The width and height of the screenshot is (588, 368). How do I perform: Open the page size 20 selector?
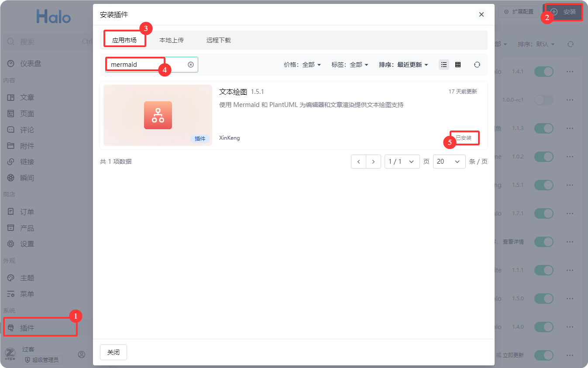point(448,162)
